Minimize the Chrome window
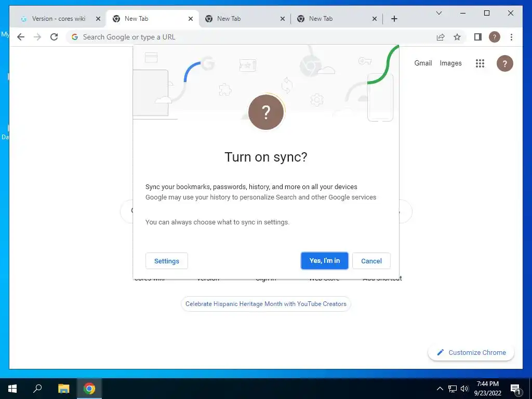Viewport: 532px width, 399px height. (x=463, y=13)
